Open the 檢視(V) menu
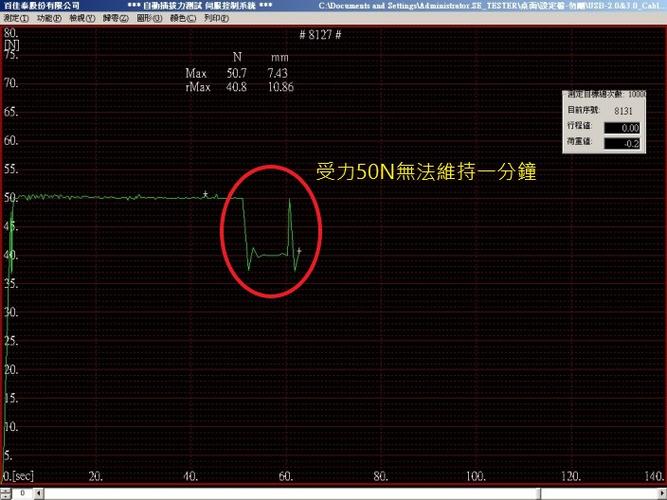This screenshot has width=667, height=500. 82,19
